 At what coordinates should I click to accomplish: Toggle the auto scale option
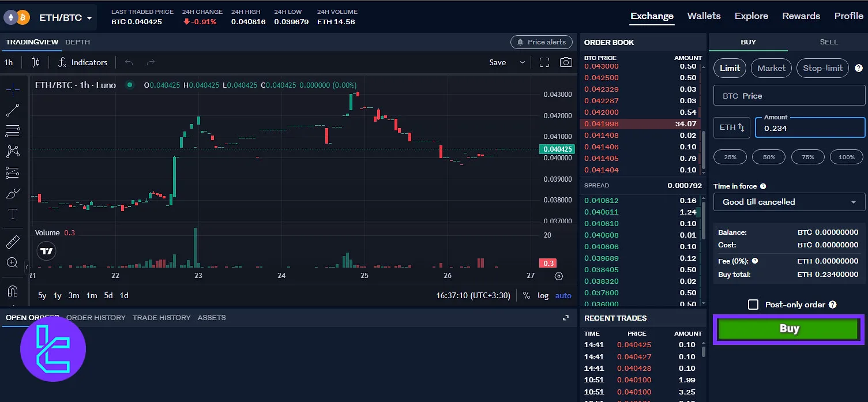(563, 295)
